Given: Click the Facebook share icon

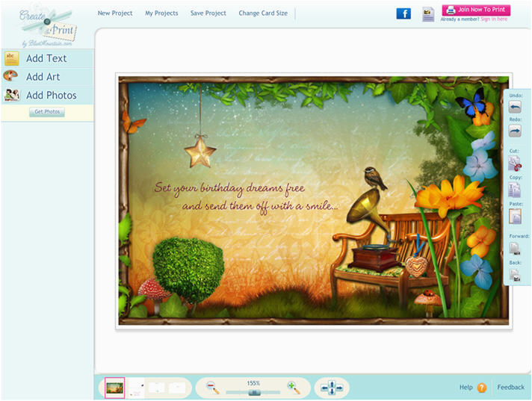Looking at the screenshot, I should (x=403, y=14).
